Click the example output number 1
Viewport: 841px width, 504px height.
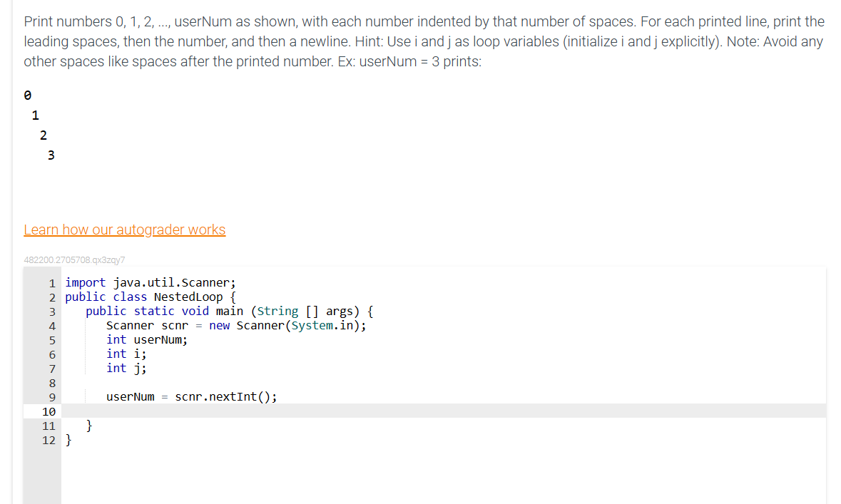pos(36,115)
